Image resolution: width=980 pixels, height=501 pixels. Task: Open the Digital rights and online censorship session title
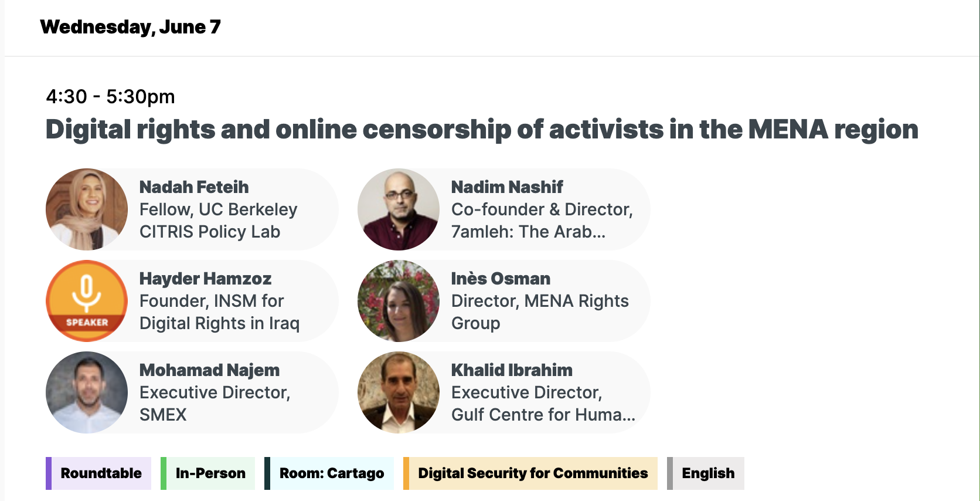click(x=482, y=130)
